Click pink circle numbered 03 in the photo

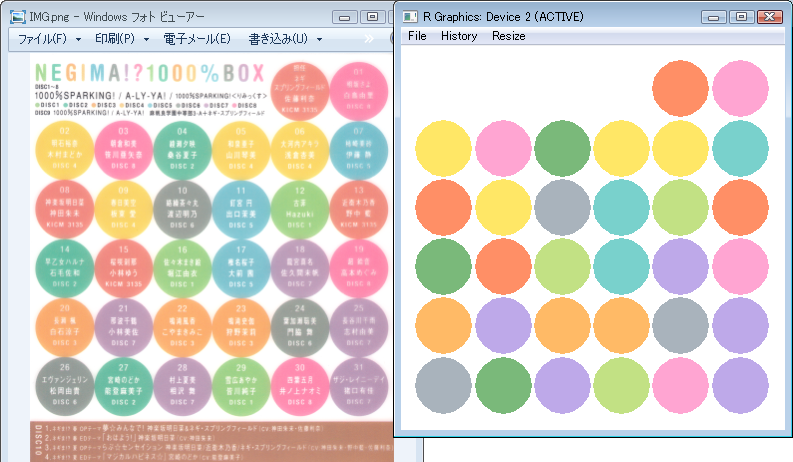tap(123, 150)
